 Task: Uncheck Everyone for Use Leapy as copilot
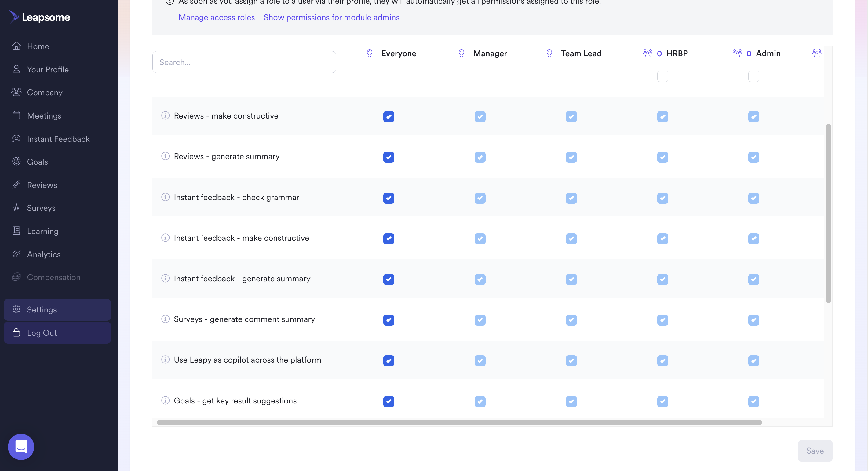388,361
